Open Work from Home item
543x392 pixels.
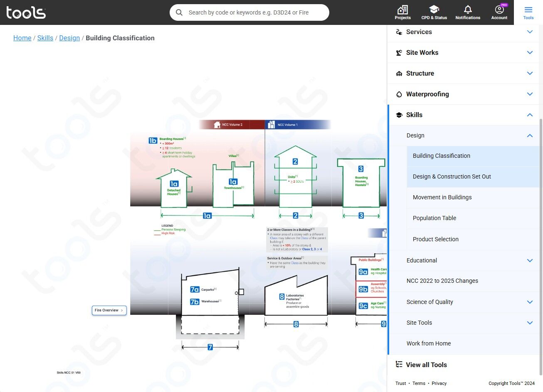tap(464, 344)
